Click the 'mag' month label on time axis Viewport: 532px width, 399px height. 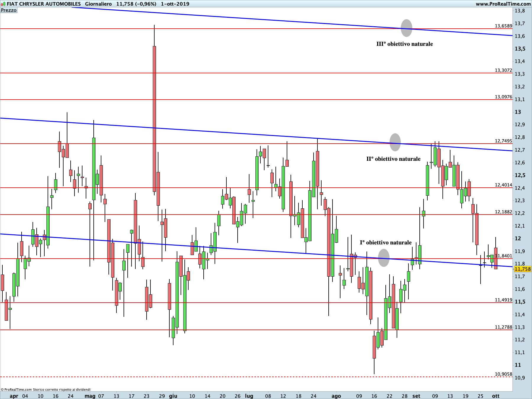pos(90,396)
